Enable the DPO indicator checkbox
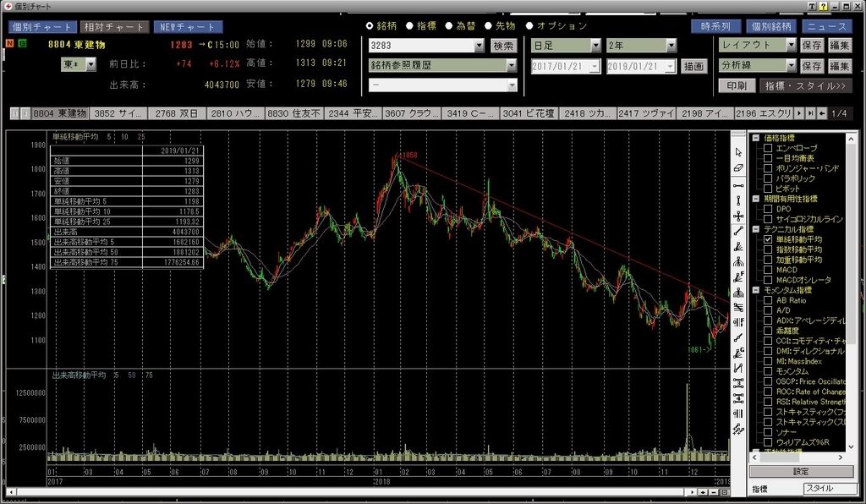866x504 pixels. (x=768, y=209)
